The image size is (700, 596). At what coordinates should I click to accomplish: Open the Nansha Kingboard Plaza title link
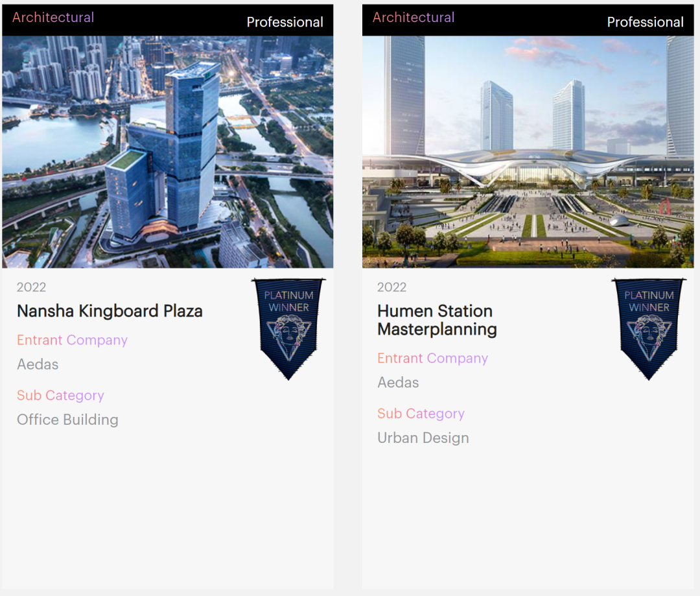point(110,311)
